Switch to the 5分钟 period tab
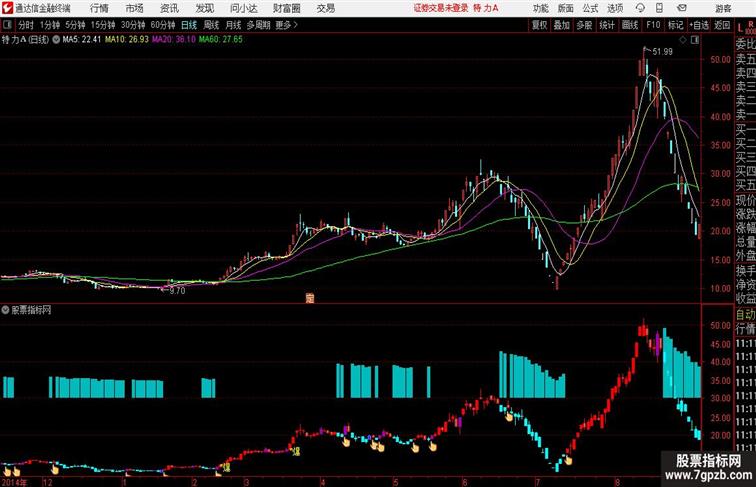This screenshot has width=756, height=487. click(75, 25)
